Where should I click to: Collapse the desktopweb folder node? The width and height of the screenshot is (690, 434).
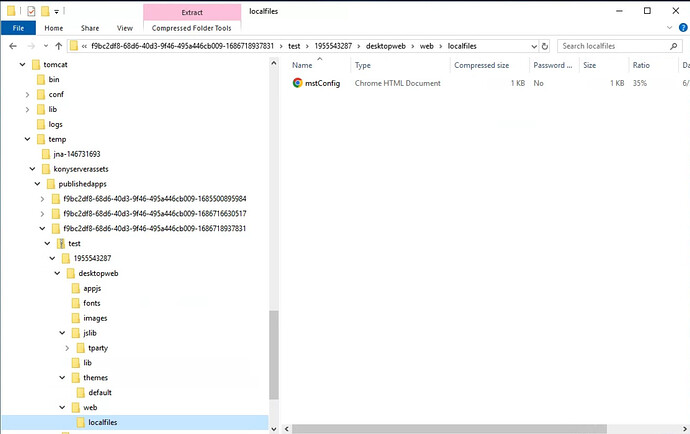tap(58, 273)
